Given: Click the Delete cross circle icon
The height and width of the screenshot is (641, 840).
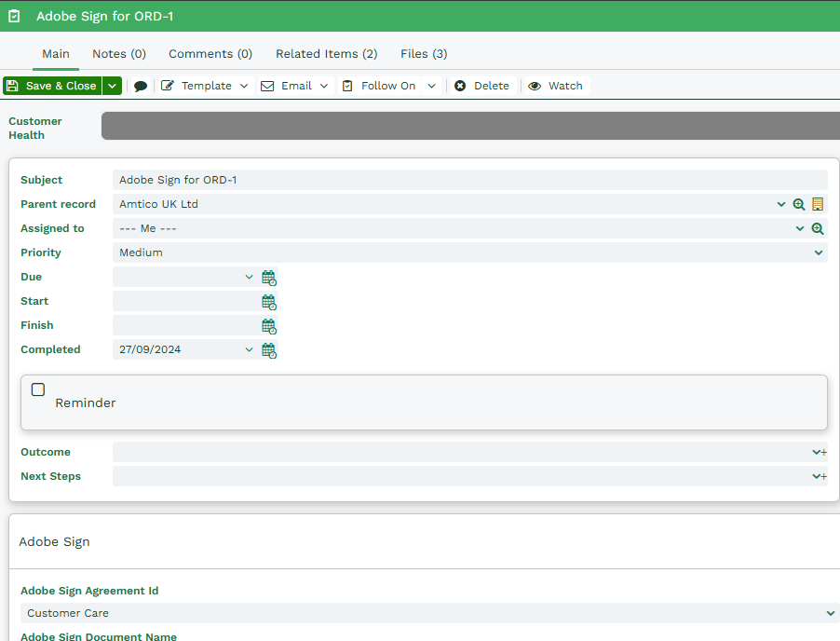Looking at the screenshot, I should point(460,86).
